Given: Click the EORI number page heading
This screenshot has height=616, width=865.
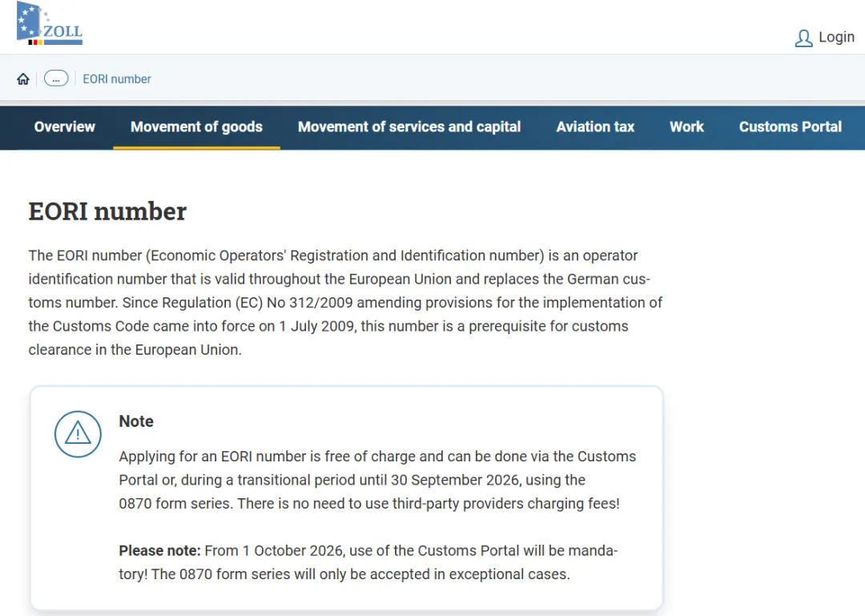Looking at the screenshot, I should click(x=107, y=211).
